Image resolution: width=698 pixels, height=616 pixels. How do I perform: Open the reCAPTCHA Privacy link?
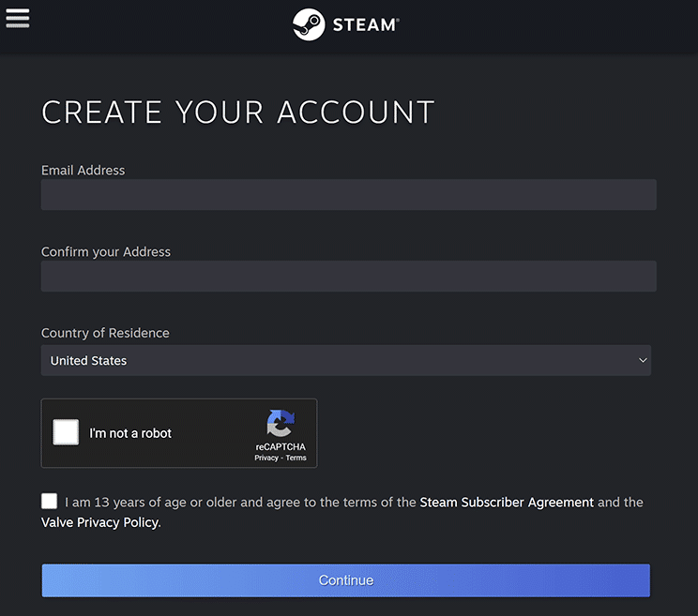pos(266,458)
